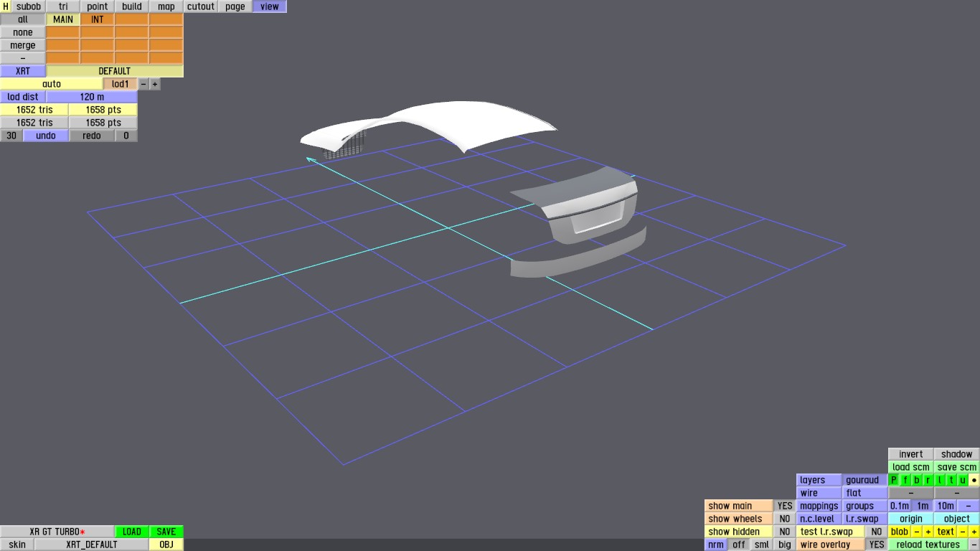Viewport: 980px width, 551px height.
Task: Click the minus button beside lod1
Action: [143, 84]
